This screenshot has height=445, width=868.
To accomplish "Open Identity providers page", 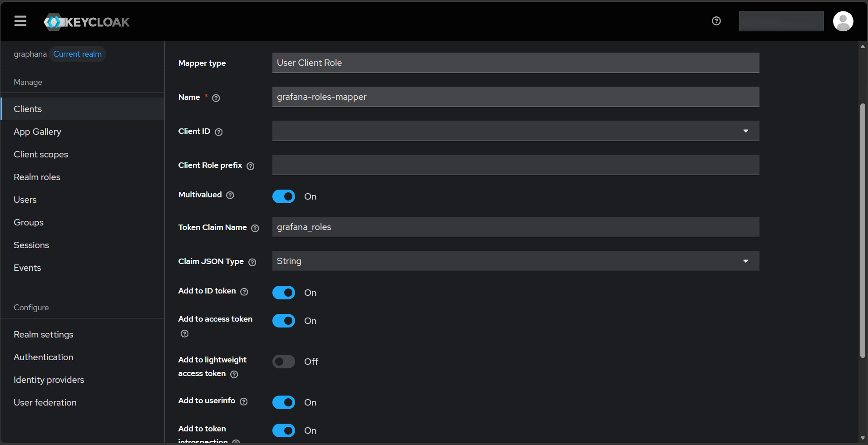I will (83, 380).
